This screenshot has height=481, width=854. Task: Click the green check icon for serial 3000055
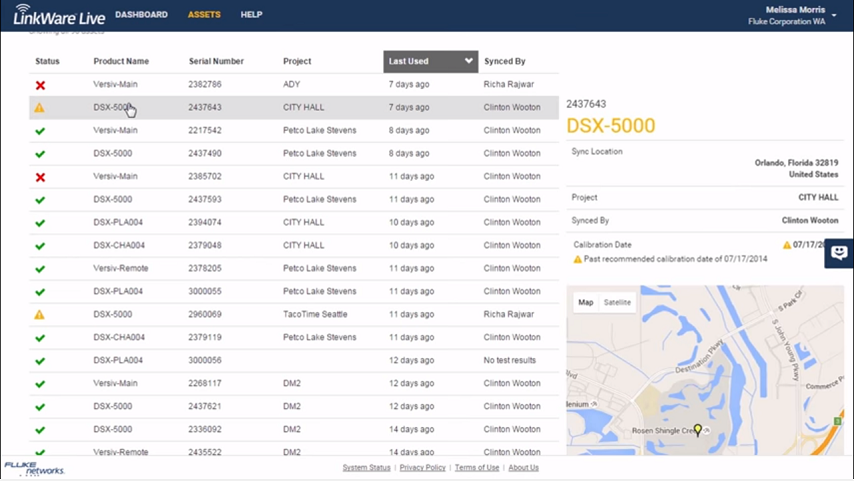pos(40,291)
